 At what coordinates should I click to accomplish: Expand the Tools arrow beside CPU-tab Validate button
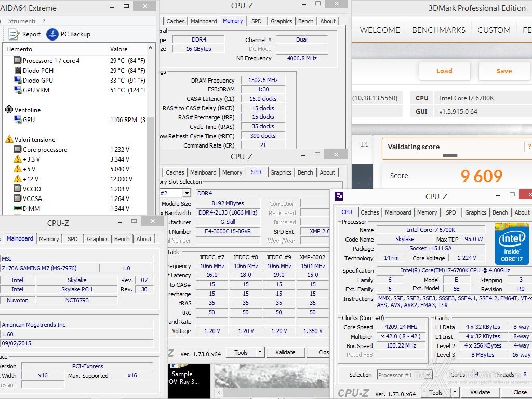[x=455, y=392]
